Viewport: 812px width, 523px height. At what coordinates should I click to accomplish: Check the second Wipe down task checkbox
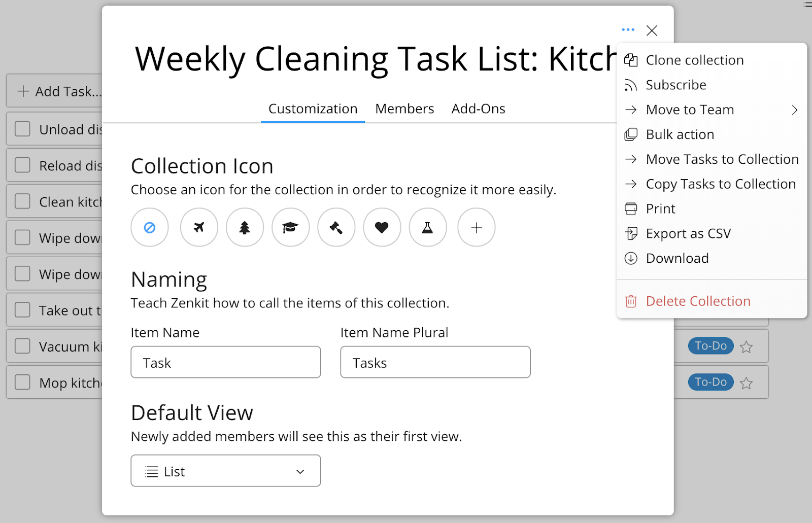(22, 274)
